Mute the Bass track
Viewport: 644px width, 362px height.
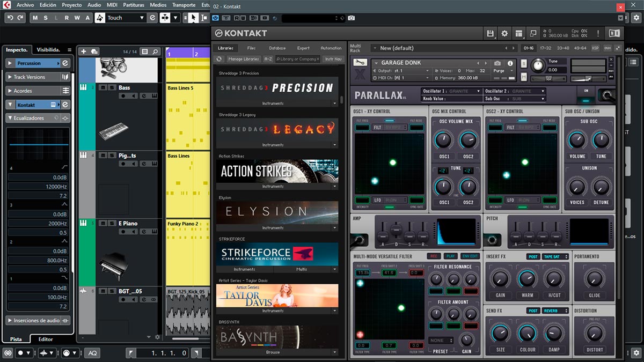[103, 87]
